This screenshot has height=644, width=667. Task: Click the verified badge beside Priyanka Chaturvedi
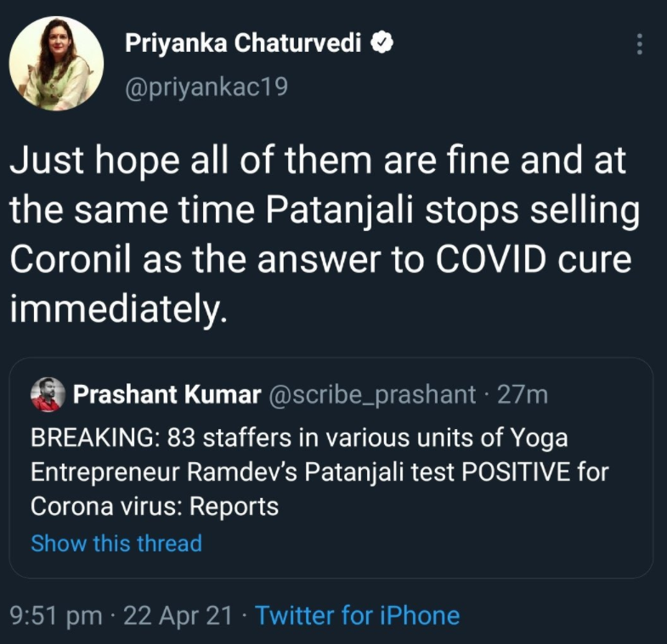coord(384,44)
